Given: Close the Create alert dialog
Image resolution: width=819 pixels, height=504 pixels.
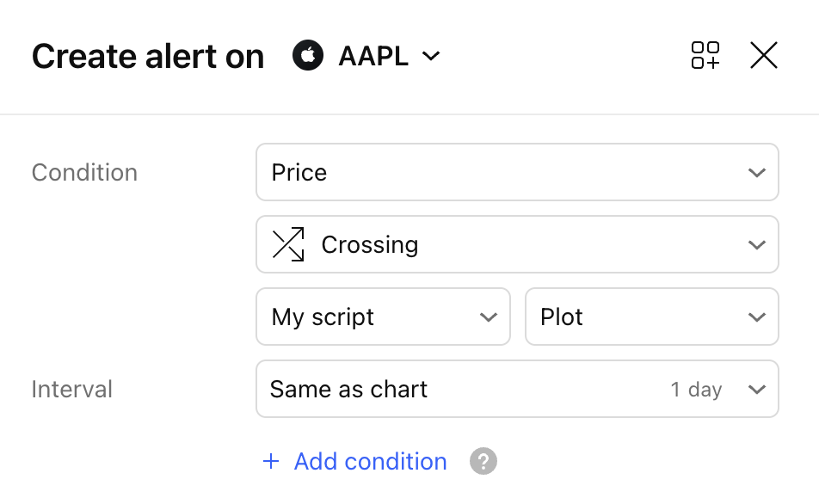Looking at the screenshot, I should (764, 55).
